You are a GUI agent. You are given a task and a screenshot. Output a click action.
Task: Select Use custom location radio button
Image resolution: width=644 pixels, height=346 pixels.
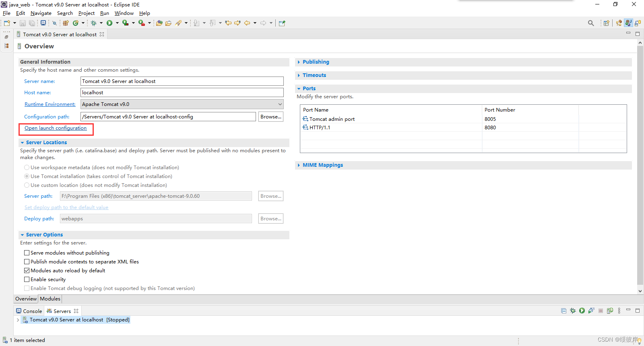(27, 185)
